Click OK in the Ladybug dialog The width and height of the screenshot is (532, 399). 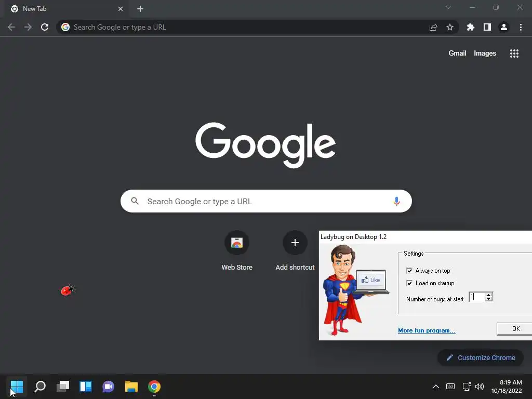pyautogui.click(x=515, y=329)
